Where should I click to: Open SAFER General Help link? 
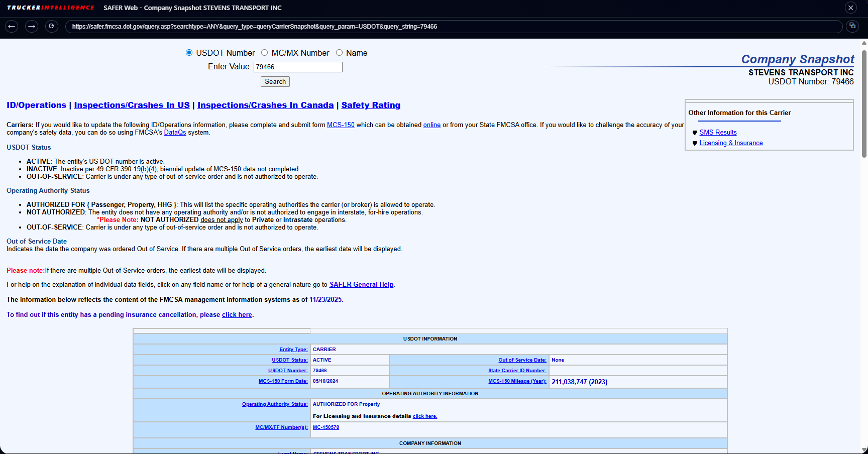[361, 285]
